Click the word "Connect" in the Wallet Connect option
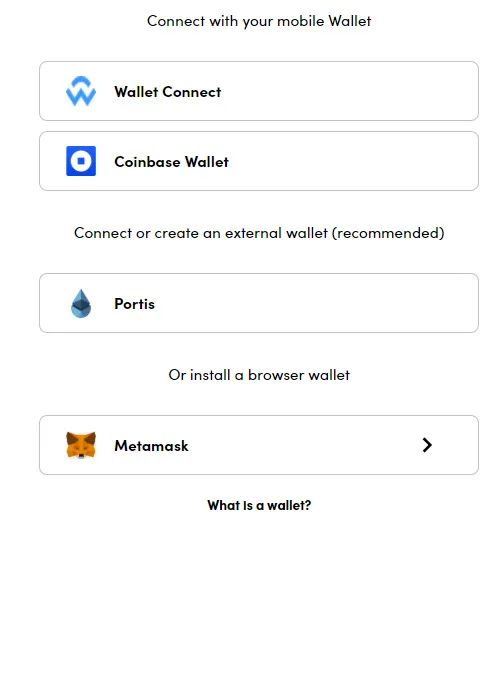Image resolution: width=493 pixels, height=681 pixels. (x=192, y=92)
